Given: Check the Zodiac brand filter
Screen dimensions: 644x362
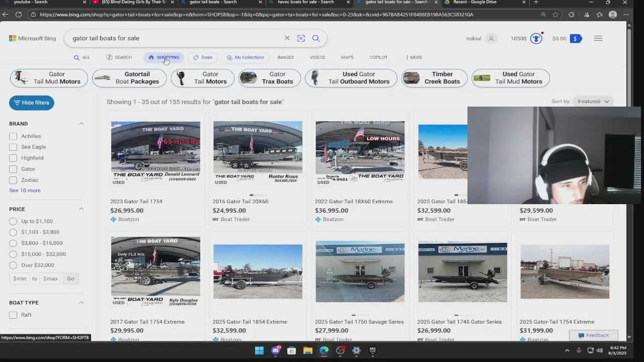Looking at the screenshot, I should pyautogui.click(x=13, y=180).
